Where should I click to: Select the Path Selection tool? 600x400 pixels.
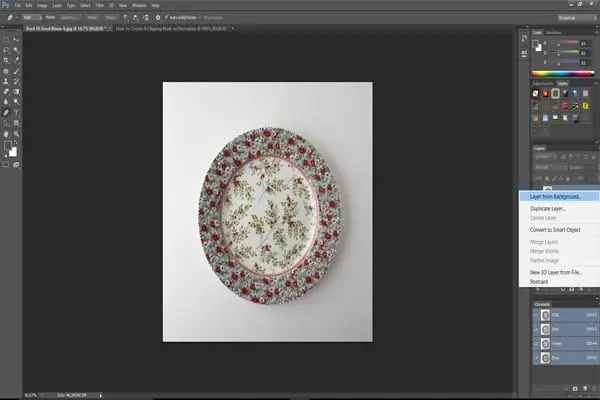(x=6, y=123)
